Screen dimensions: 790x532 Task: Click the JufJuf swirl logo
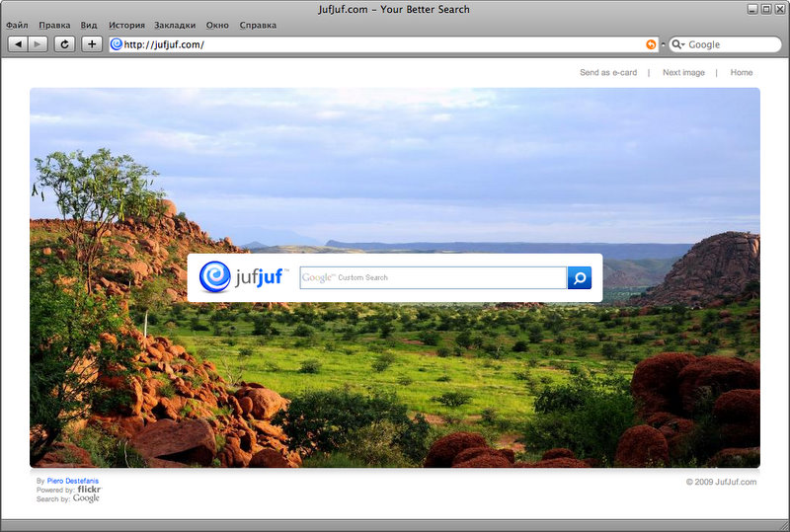click(215, 276)
